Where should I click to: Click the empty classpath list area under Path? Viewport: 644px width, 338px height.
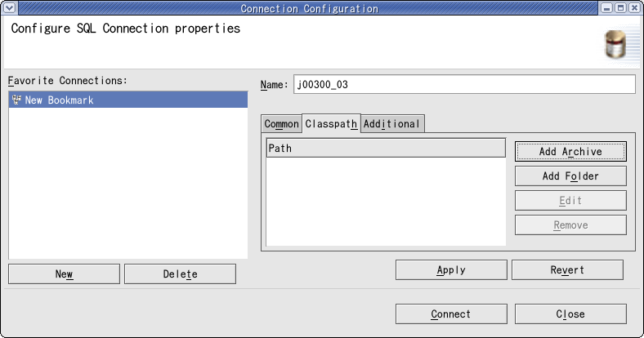(386, 202)
